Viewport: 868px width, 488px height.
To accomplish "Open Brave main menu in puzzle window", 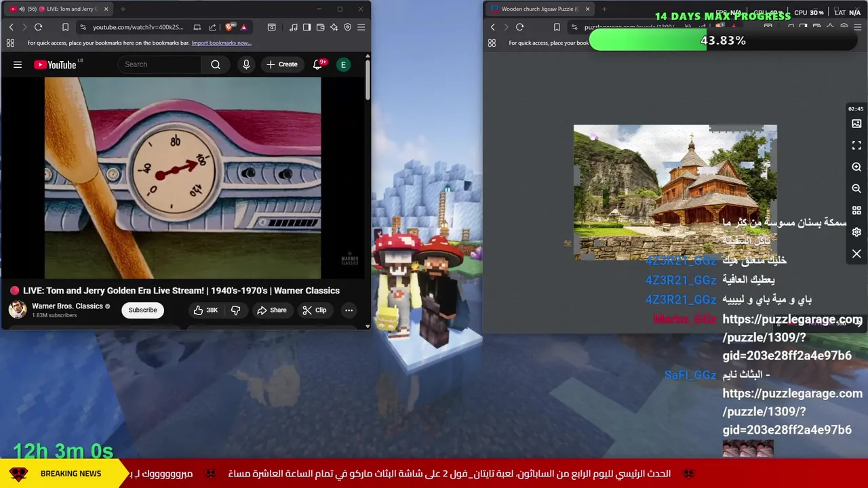I will pos(857,27).
